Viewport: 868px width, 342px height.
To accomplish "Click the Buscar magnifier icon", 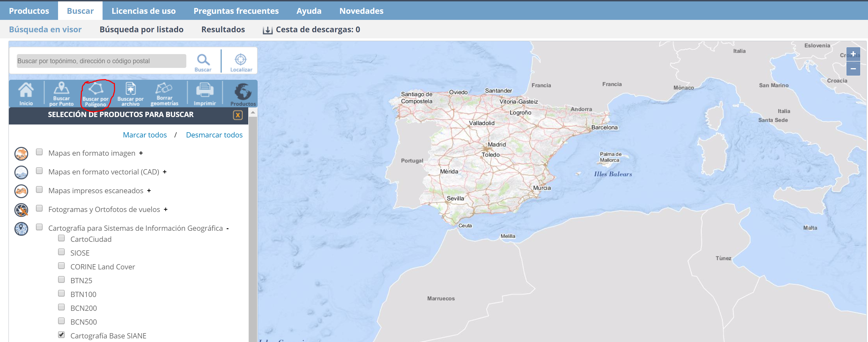I will click(203, 62).
